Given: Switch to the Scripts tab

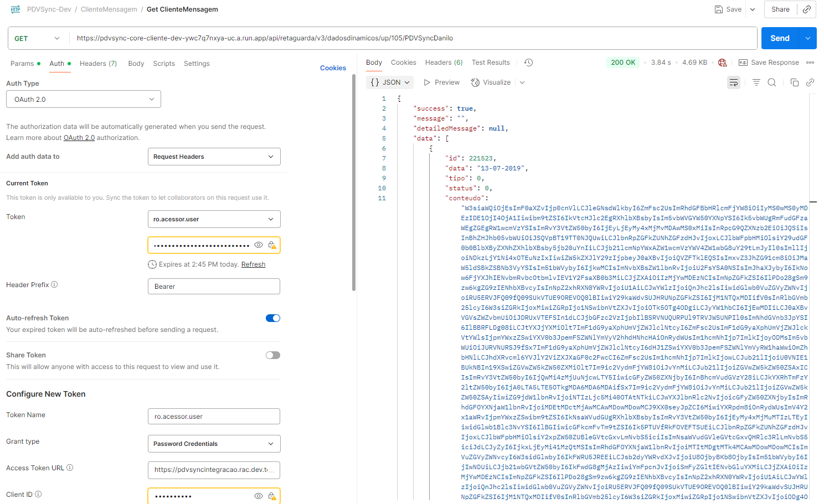Looking at the screenshot, I should pos(164,64).
